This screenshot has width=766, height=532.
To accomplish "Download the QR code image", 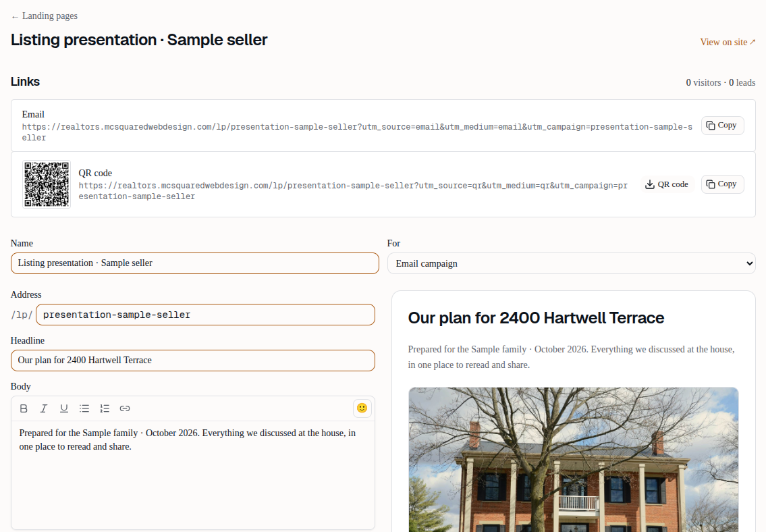I will click(667, 184).
